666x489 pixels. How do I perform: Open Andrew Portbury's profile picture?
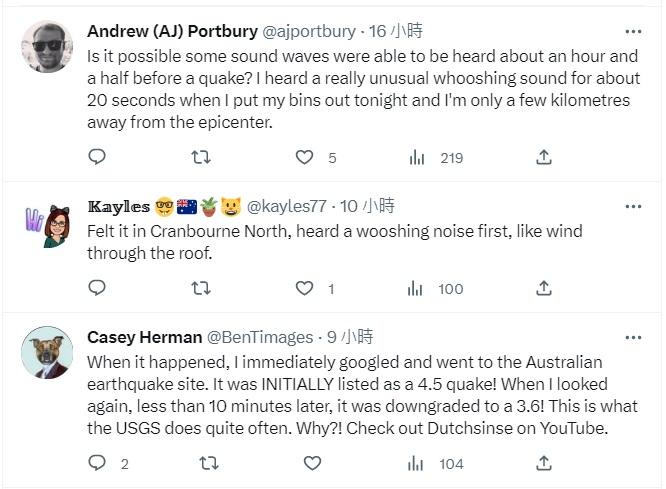click(x=47, y=47)
